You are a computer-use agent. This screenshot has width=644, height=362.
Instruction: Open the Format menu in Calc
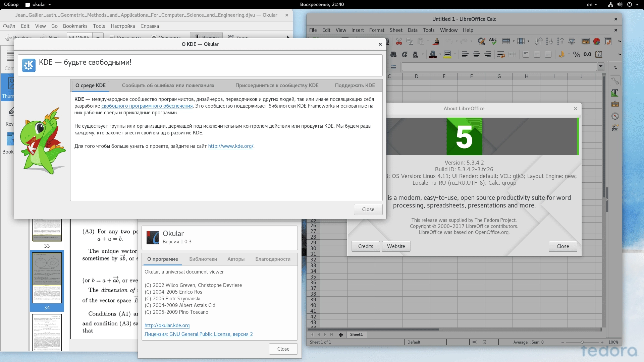point(377,30)
